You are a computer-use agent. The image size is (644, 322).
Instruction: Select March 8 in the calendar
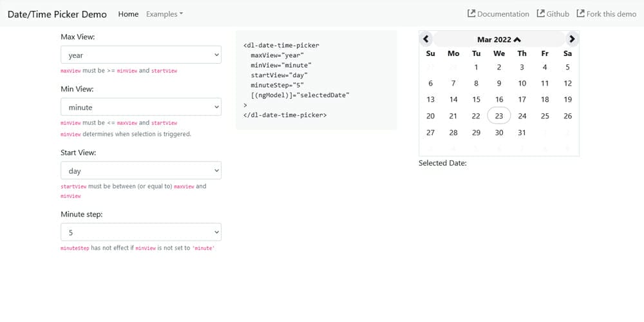[x=476, y=83]
